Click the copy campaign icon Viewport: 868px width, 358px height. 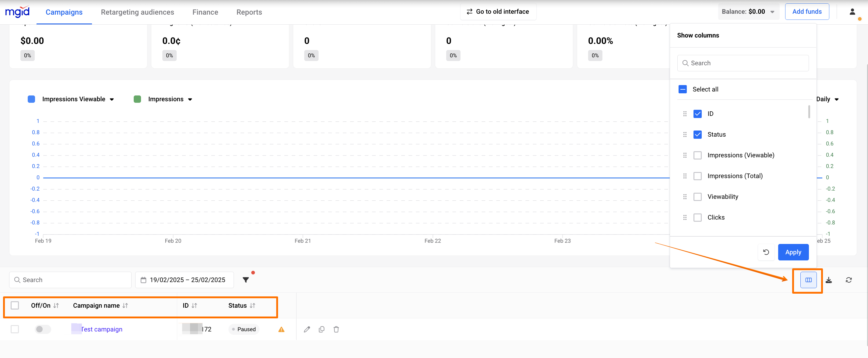tap(321, 329)
